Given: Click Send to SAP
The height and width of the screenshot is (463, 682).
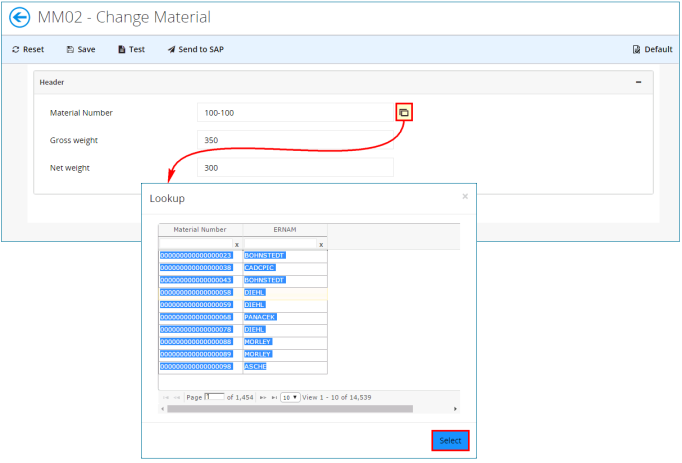Looking at the screenshot, I should (196, 50).
